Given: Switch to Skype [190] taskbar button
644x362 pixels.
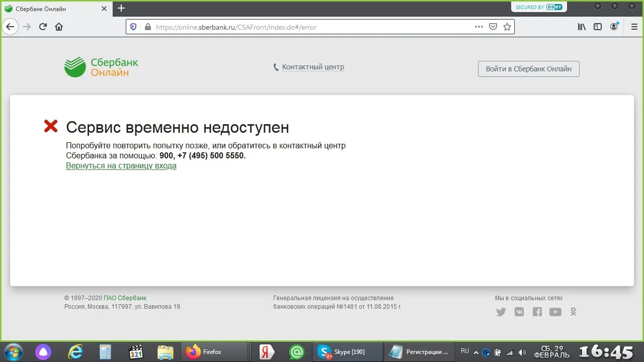Looking at the screenshot, I should [347, 352].
